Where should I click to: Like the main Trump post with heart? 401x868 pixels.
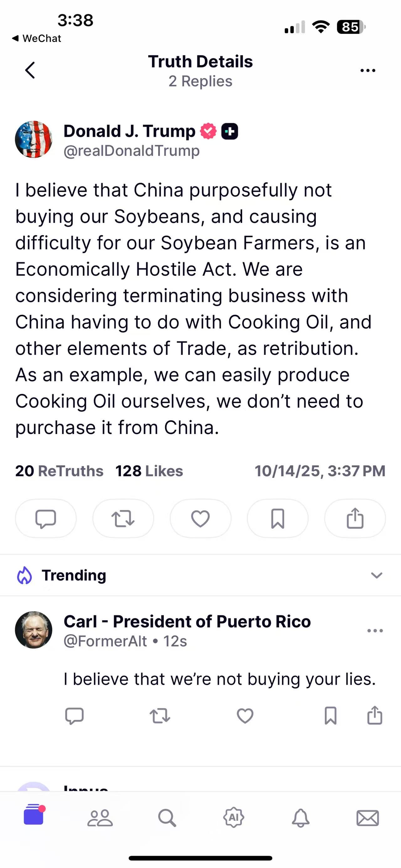pyautogui.click(x=200, y=518)
